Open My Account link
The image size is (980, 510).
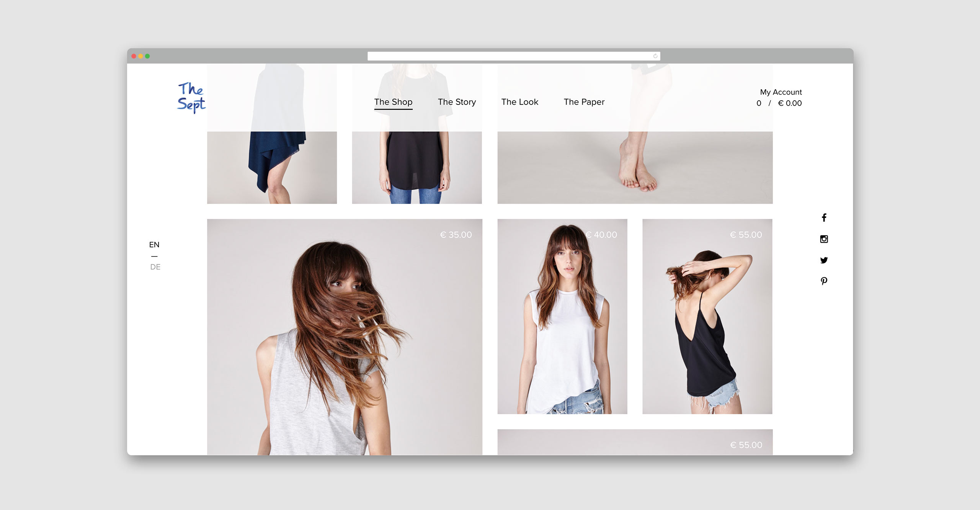(781, 92)
